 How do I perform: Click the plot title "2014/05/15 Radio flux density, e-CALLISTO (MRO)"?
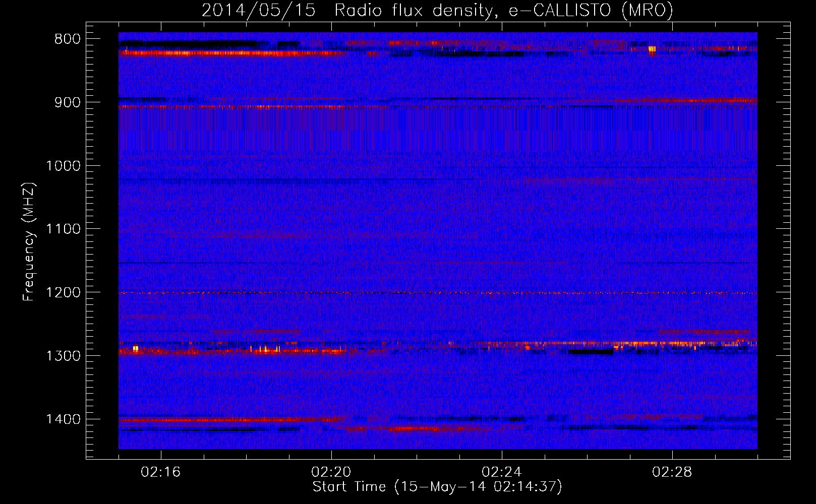pyautogui.click(x=437, y=10)
